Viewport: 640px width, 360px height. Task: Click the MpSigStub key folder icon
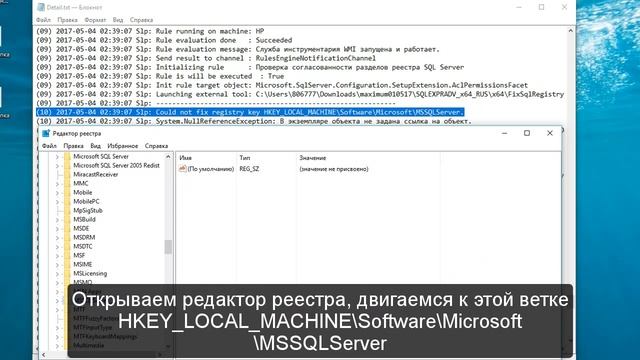[x=67, y=211]
